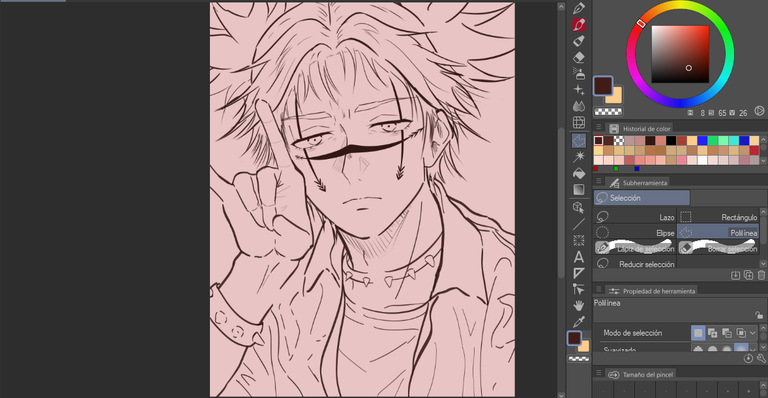Expand the Suavizado options chevron
Screen dimensions: 768x398
(753, 349)
